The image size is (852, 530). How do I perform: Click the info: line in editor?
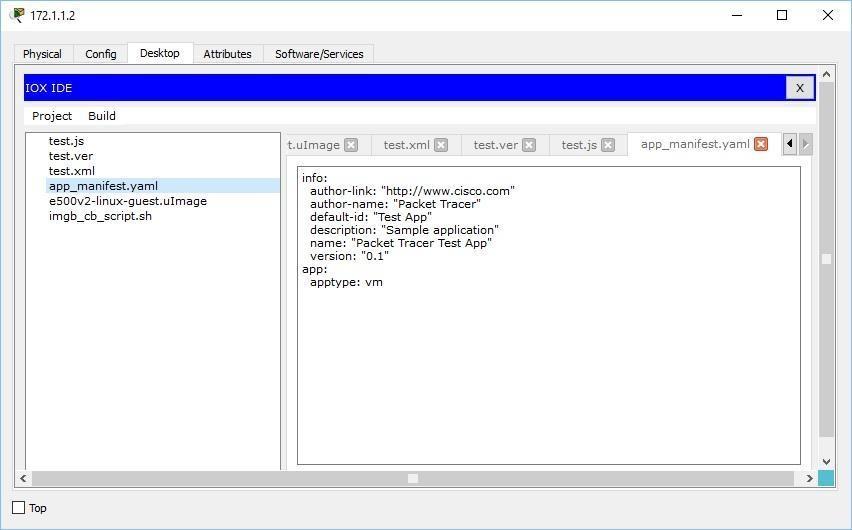click(x=315, y=178)
